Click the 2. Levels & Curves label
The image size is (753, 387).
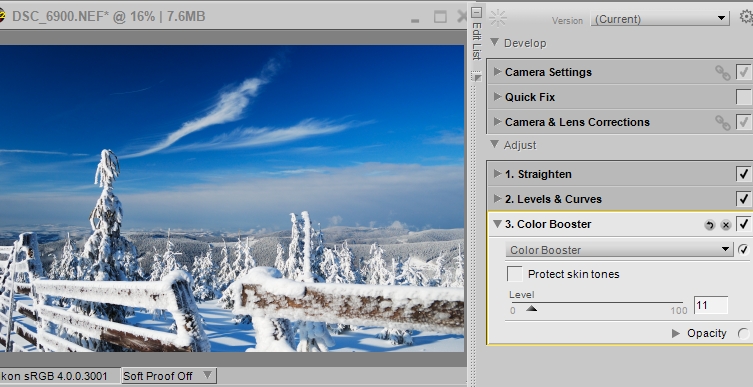coord(553,199)
